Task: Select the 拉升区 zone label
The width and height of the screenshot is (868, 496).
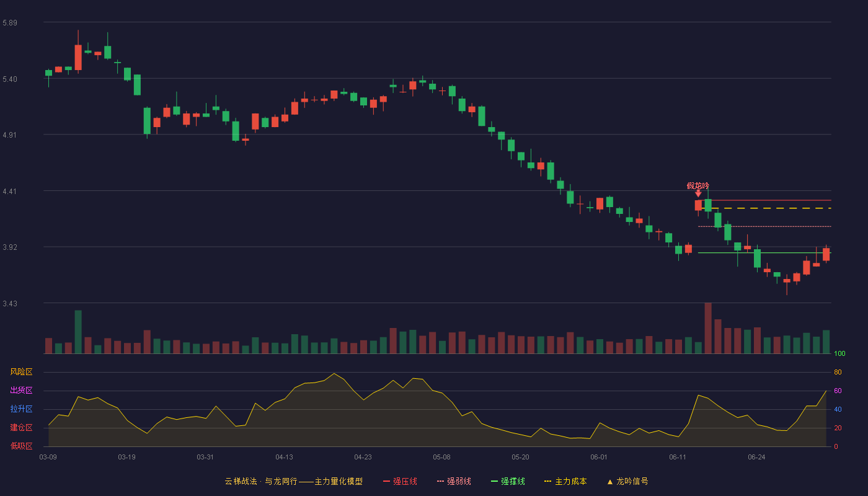Action: pos(21,409)
